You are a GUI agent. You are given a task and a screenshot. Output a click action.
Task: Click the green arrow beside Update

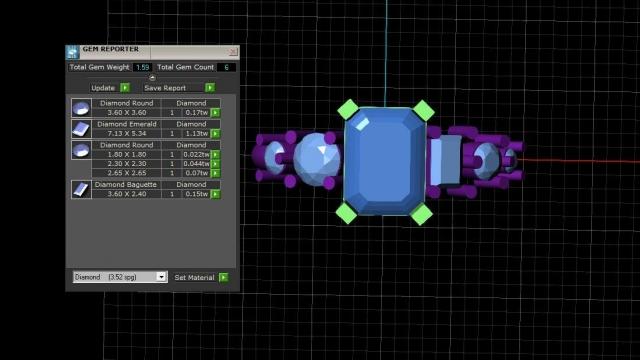point(125,88)
